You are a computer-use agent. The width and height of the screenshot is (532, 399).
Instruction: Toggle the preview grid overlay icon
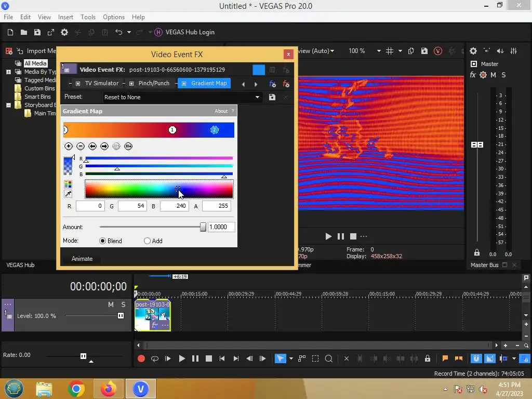(x=390, y=51)
